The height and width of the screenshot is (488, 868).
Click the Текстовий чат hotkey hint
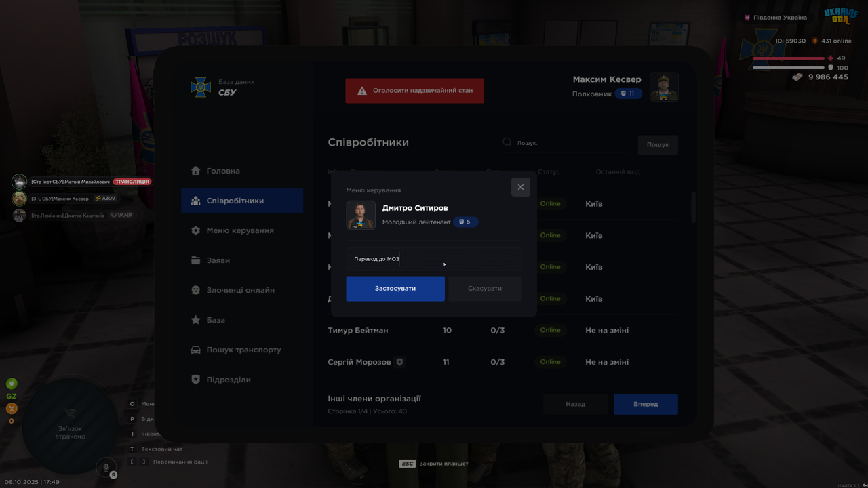point(155,449)
